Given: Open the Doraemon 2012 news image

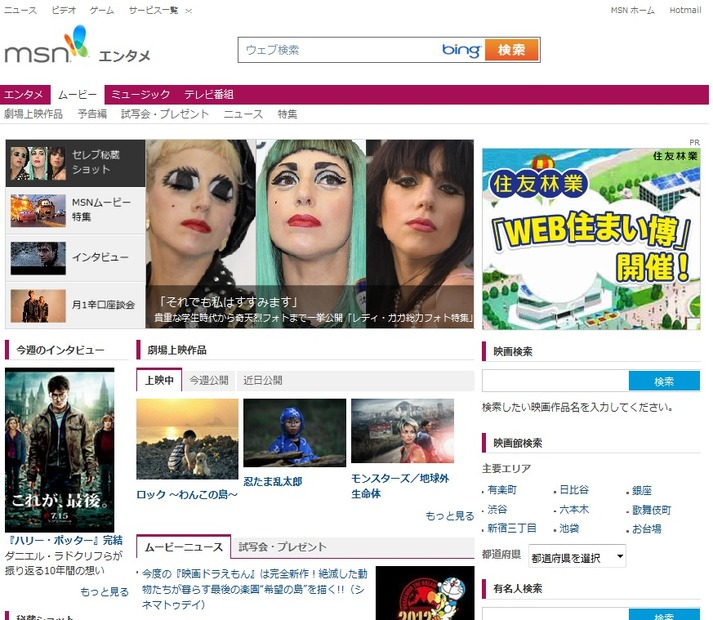Looking at the screenshot, I should (425, 593).
